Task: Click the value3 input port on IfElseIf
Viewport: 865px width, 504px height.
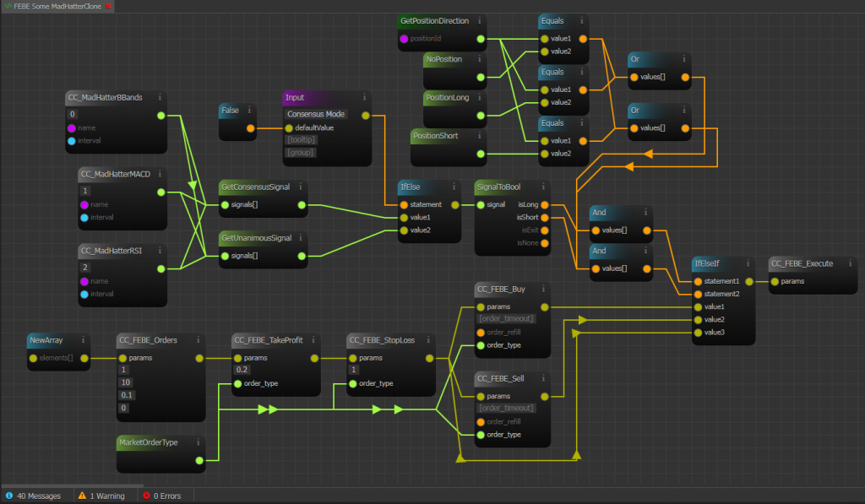Action: click(x=698, y=333)
